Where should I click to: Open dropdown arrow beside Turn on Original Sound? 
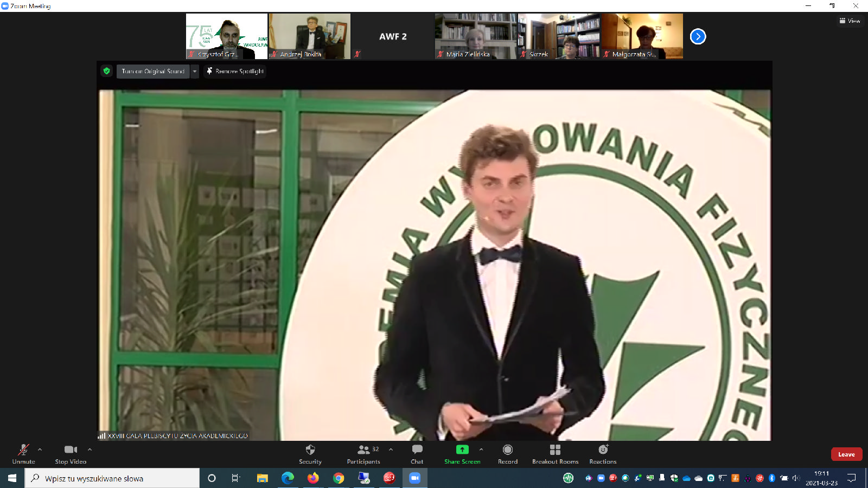coord(195,71)
